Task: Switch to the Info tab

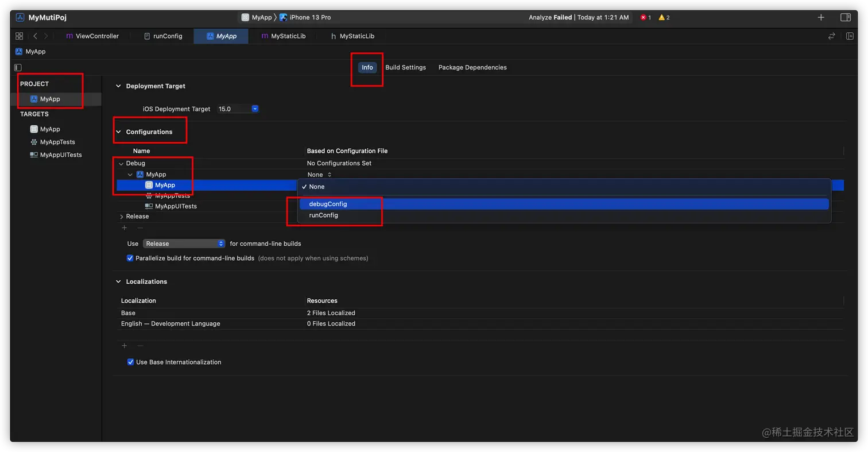Action: click(x=367, y=67)
